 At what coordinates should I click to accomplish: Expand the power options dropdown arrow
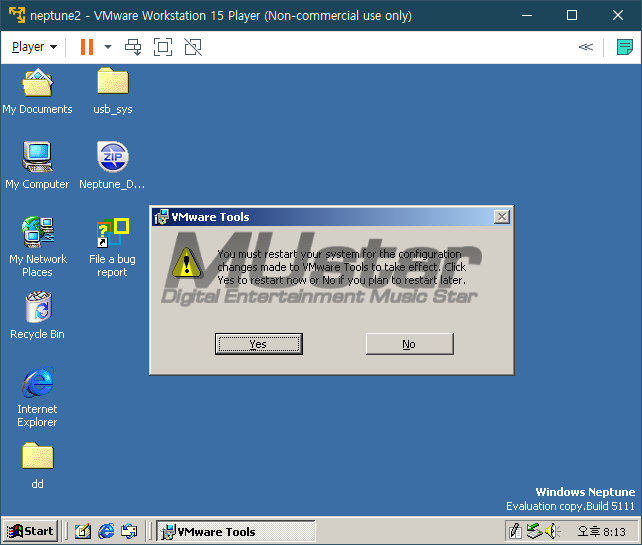(x=108, y=47)
